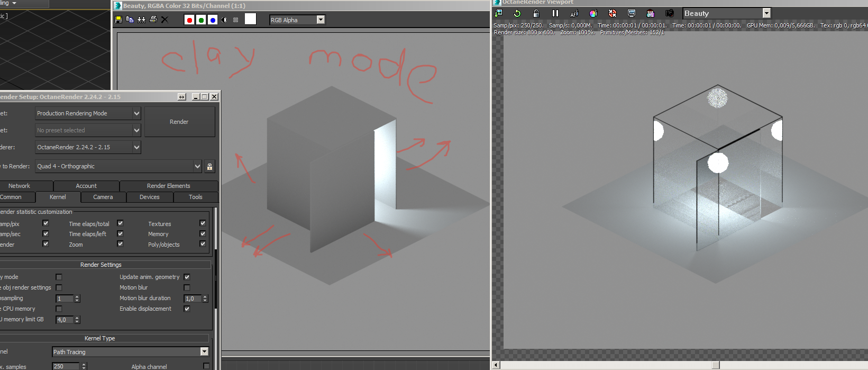This screenshot has height=370, width=868.
Task: Toggle the Time elaps/total checkbox
Action: pyautogui.click(x=120, y=223)
